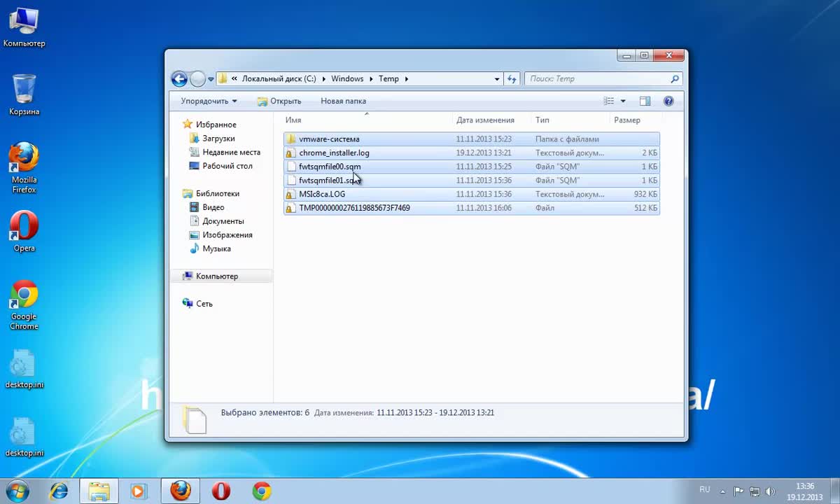
Task: Select the chrome_installer.log file
Action: tap(472, 153)
